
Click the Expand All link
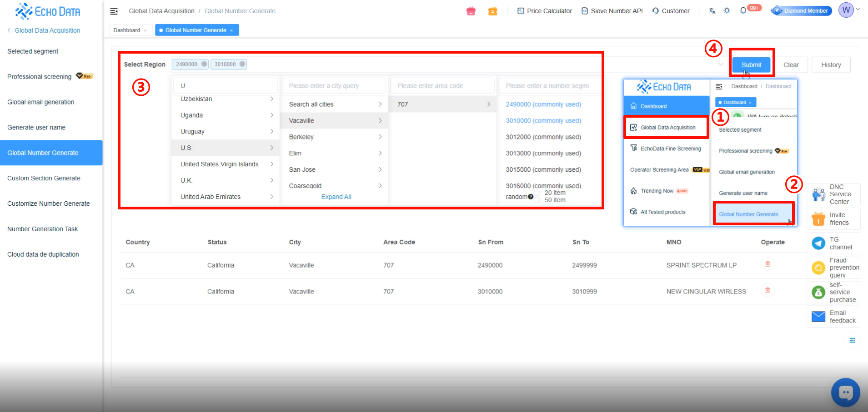tap(336, 197)
